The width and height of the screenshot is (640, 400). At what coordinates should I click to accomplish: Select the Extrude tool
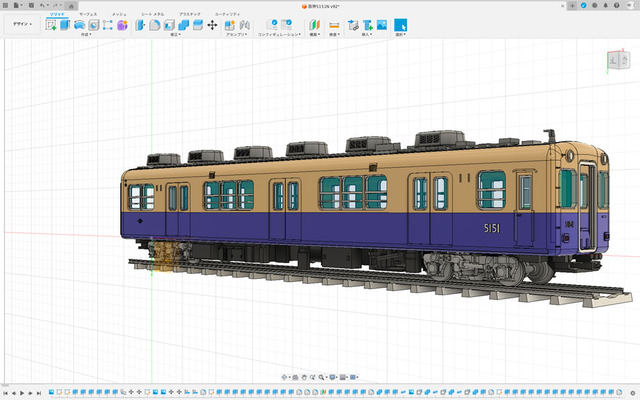coord(65,25)
